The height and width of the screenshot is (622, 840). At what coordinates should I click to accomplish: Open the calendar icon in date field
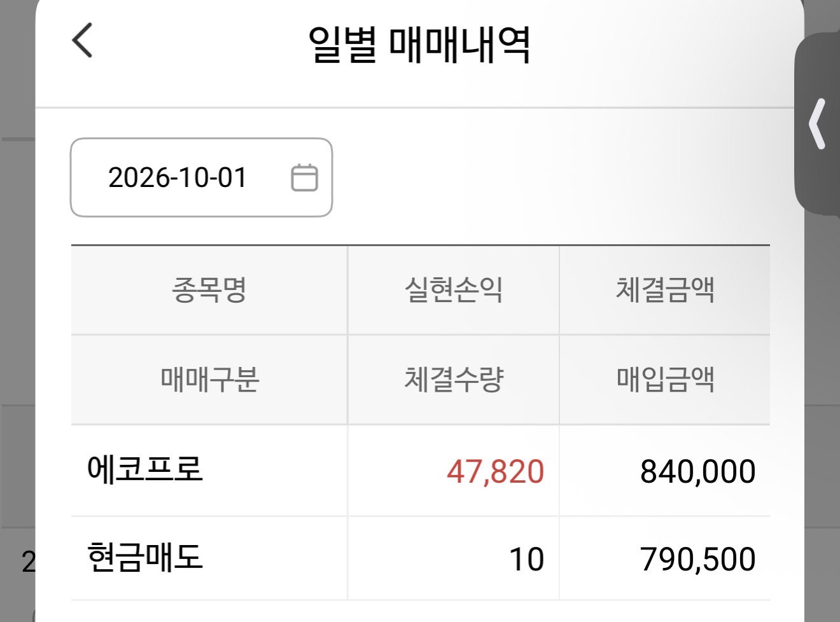304,177
